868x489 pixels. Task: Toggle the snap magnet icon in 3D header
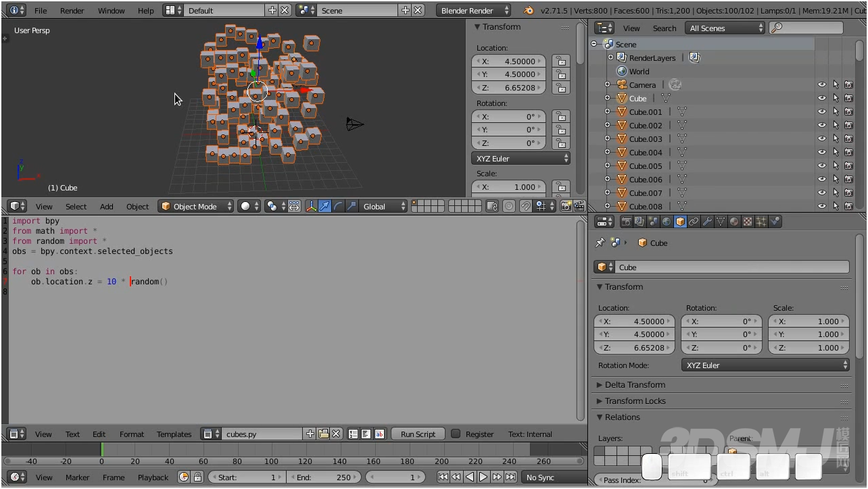point(525,207)
